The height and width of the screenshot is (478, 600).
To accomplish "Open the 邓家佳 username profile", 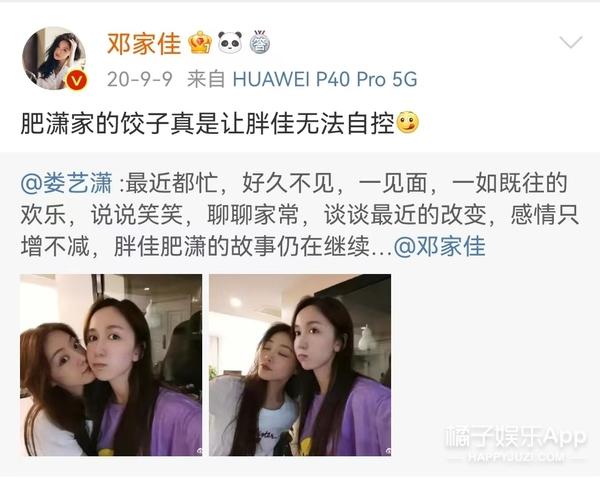I will point(144,43).
